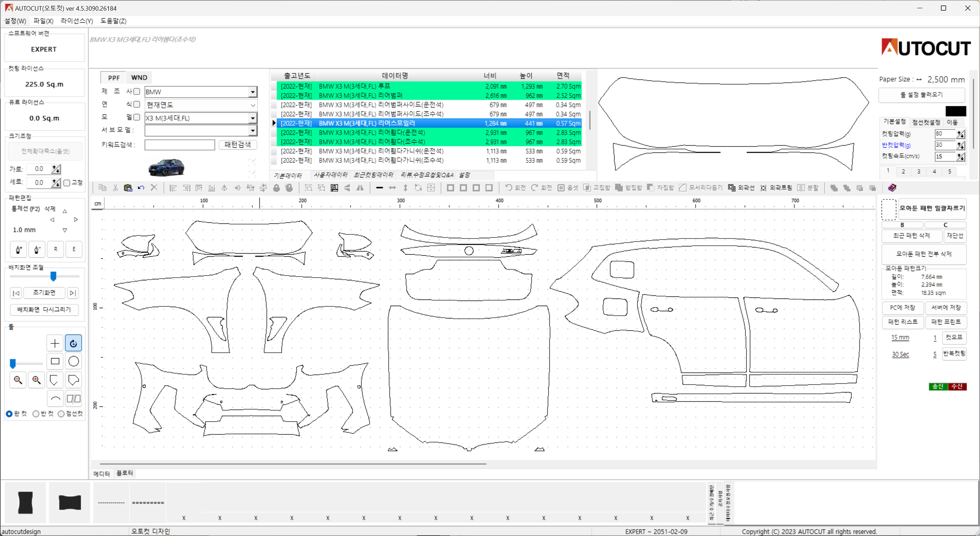Image resolution: width=980 pixels, height=536 pixels.
Task: Toggle the 모델 checkbox
Action: coord(136,117)
